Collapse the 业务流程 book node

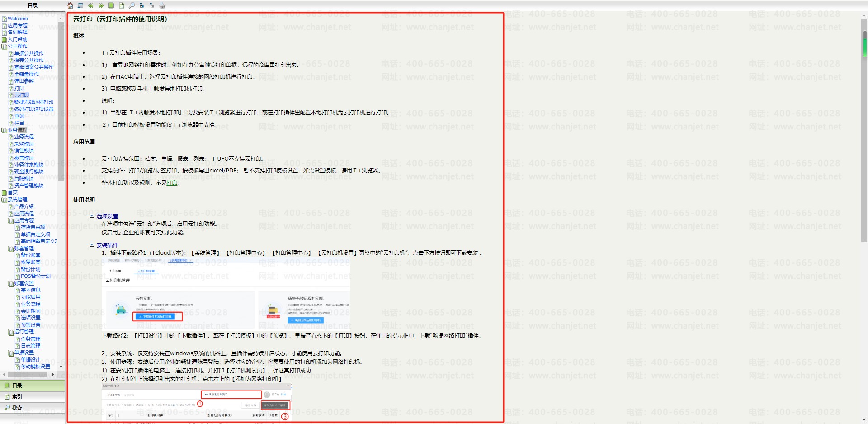coord(5,130)
